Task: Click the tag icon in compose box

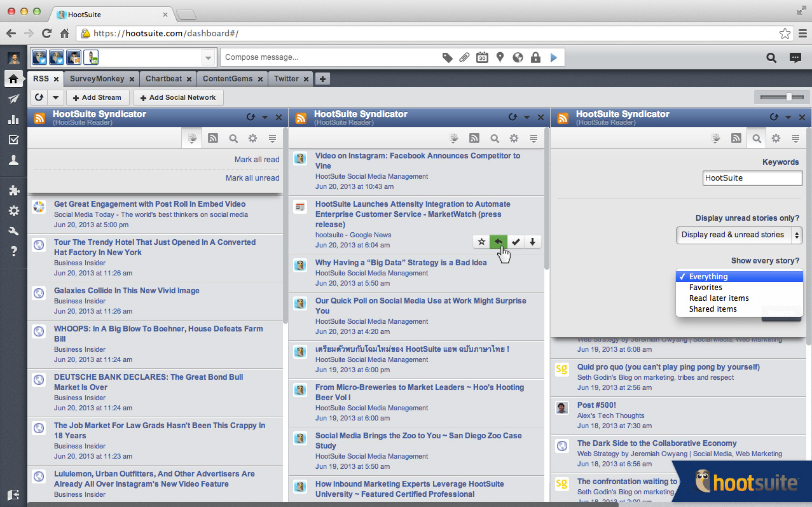Action: point(448,57)
